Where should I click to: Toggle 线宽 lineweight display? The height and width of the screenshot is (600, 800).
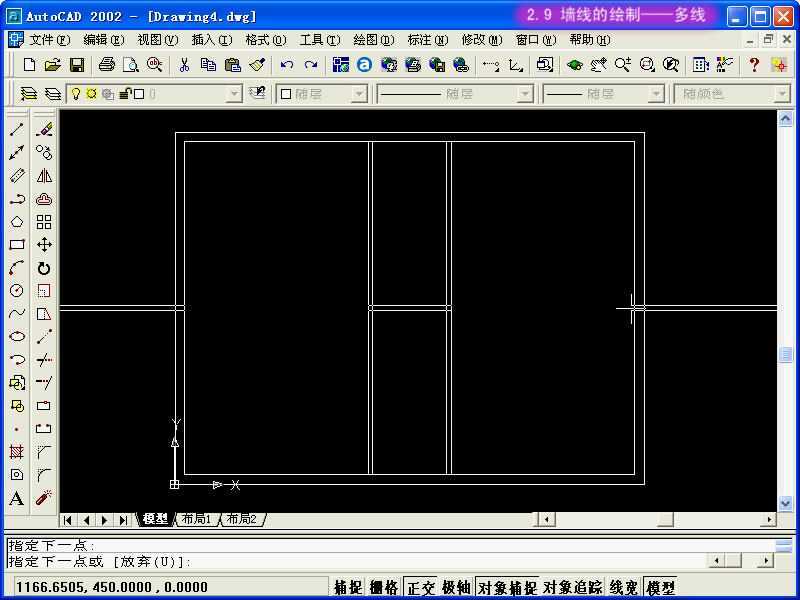pyautogui.click(x=623, y=587)
